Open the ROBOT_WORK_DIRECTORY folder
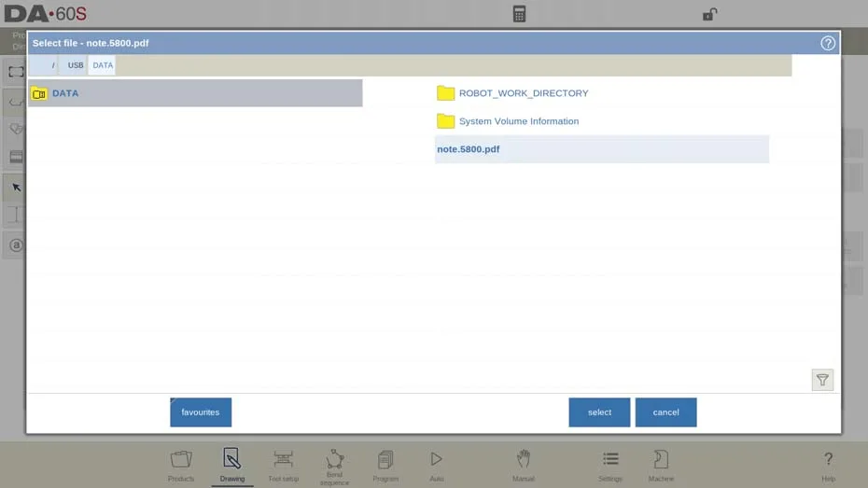The image size is (868, 488). coord(602,93)
